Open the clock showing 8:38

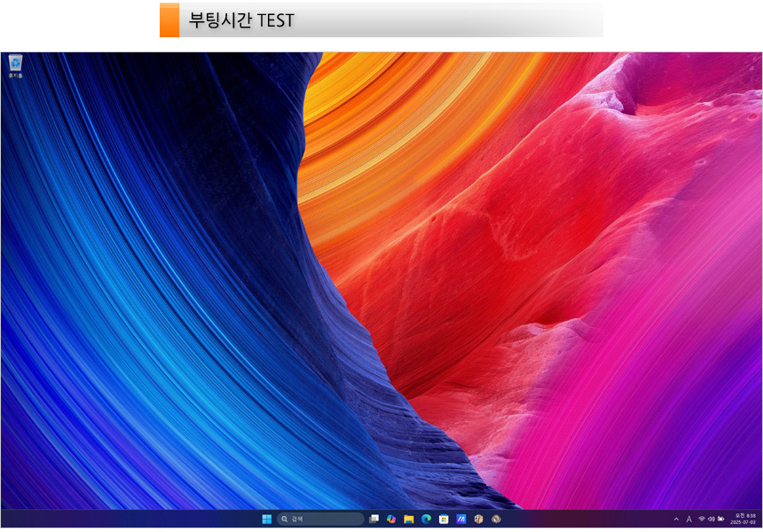(x=744, y=519)
